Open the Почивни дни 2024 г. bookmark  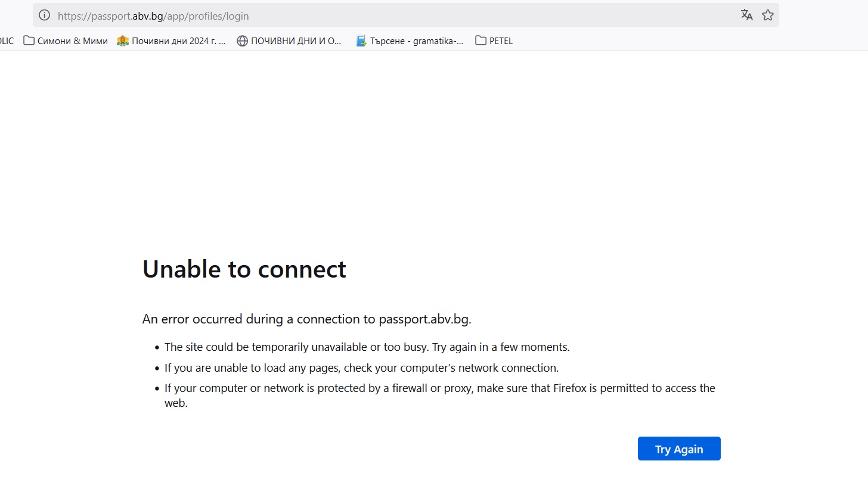pyautogui.click(x=178, y=41)
